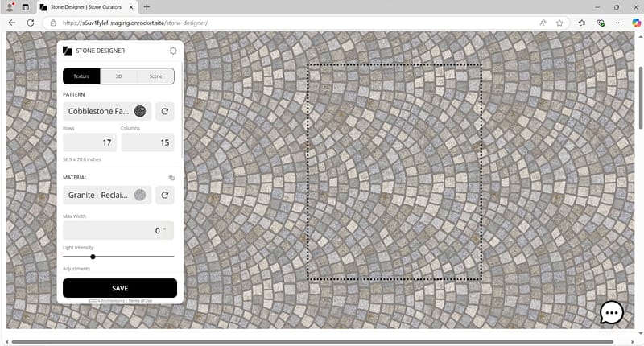644x346 pixels.
Task: Switch to the Scene view mode
Action: (155, 76)
